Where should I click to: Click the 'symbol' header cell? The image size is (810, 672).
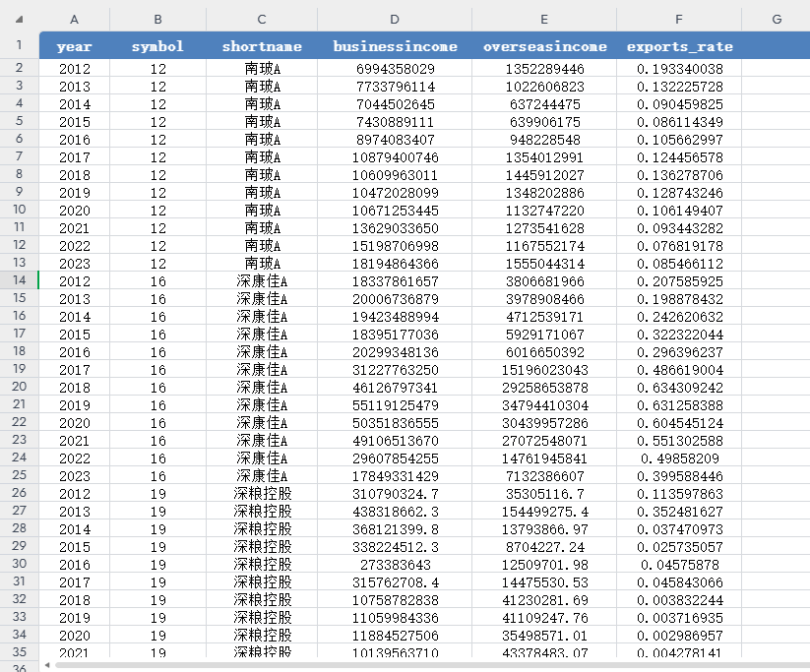point(158,46)
